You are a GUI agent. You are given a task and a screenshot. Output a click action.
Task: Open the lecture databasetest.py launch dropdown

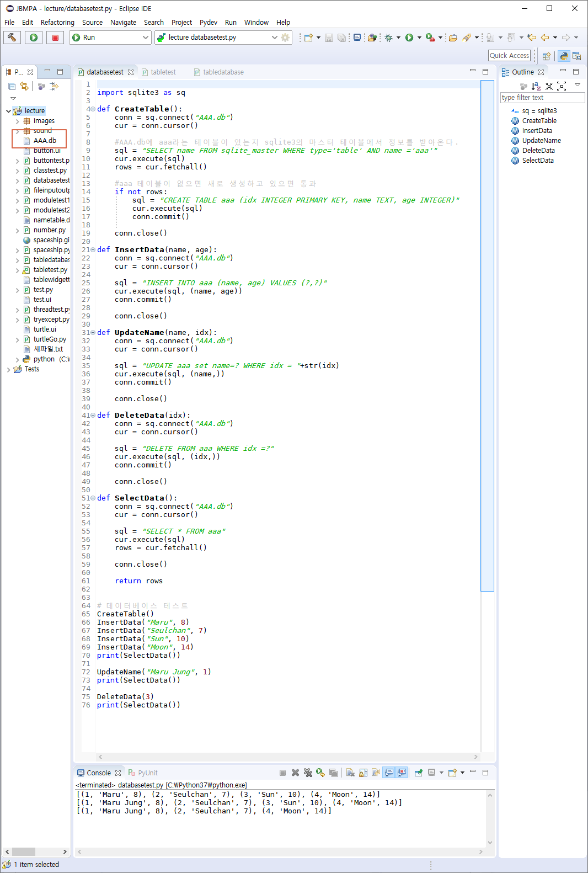[x=274, y=38]
